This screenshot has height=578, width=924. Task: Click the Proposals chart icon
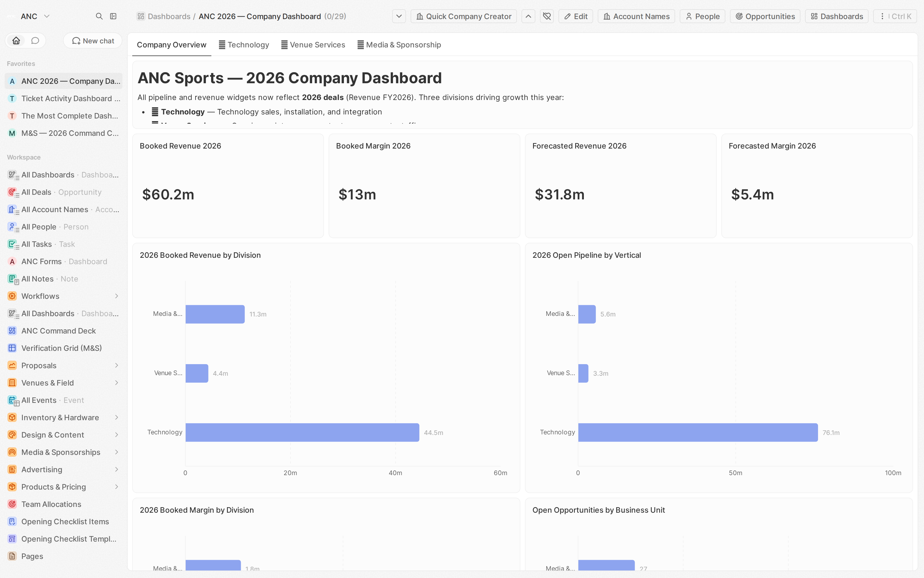point(12,366)
